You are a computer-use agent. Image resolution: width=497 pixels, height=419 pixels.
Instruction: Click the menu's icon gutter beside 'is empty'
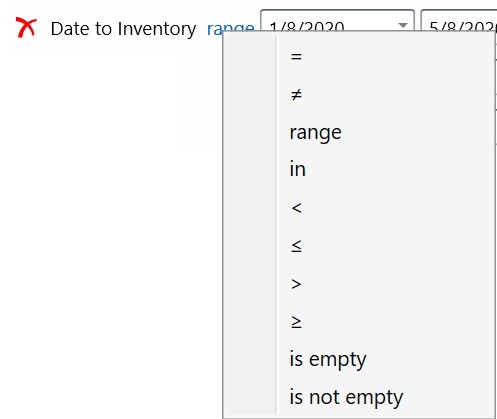click(x=250, y=359)
